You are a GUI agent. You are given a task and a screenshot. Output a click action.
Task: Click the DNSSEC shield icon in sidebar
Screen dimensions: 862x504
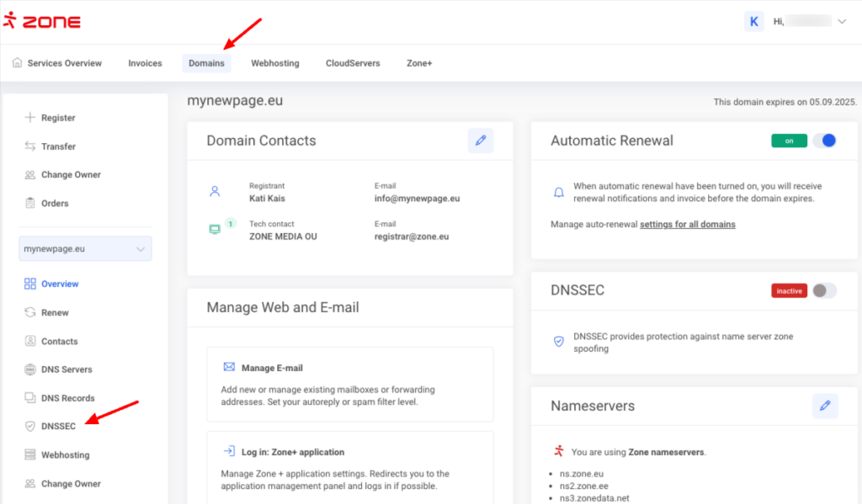click(x=30, y=427)
